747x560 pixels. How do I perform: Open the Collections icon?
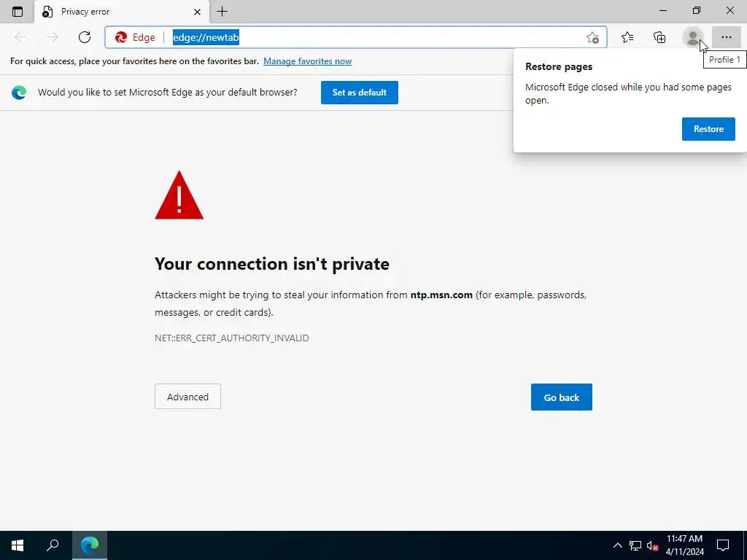click(659, 37)
